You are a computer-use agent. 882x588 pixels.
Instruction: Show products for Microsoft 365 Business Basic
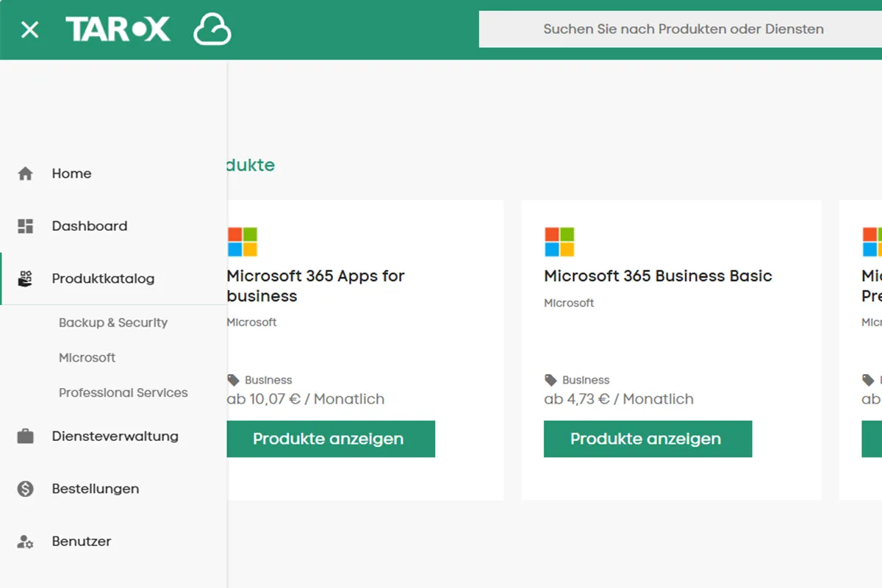coord(648,439)
